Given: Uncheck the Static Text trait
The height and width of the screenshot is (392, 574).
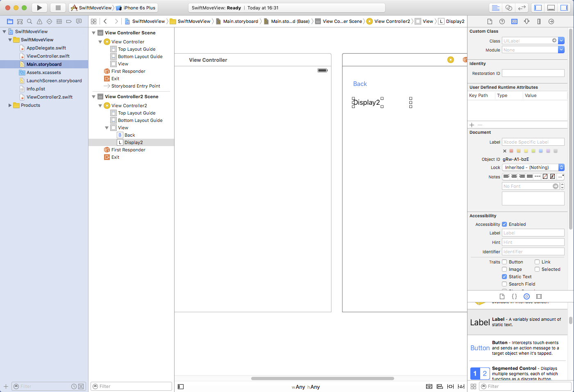Looking at the screenshot, I should click(504, 277).
